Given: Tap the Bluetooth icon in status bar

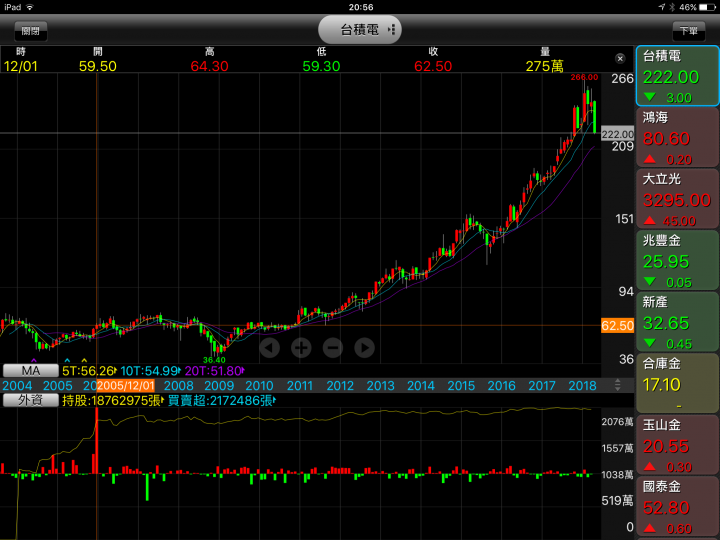Looking at the screenshot, I should tap(672, 7).
